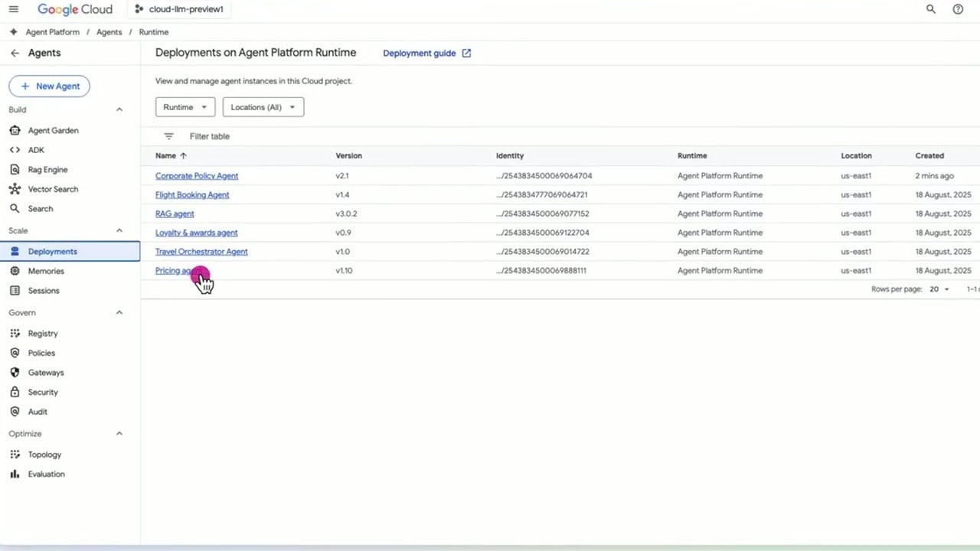Collapse the Govern section

pos(119,312)
